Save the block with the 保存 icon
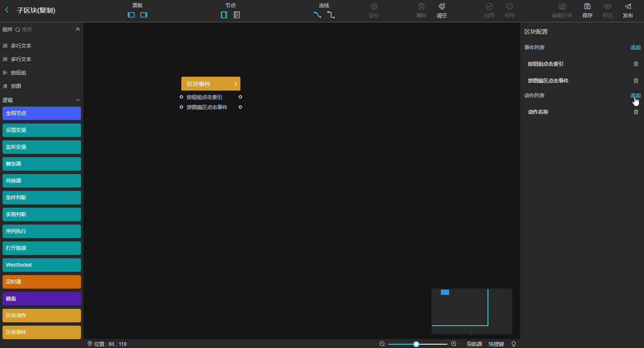The height and width of the screenshot is (348, 644). 587,6
